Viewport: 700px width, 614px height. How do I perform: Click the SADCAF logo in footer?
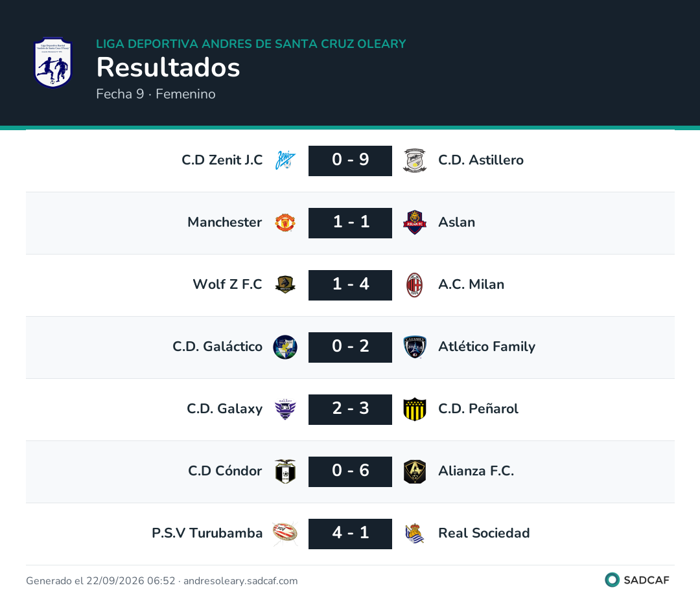point(637,580)
